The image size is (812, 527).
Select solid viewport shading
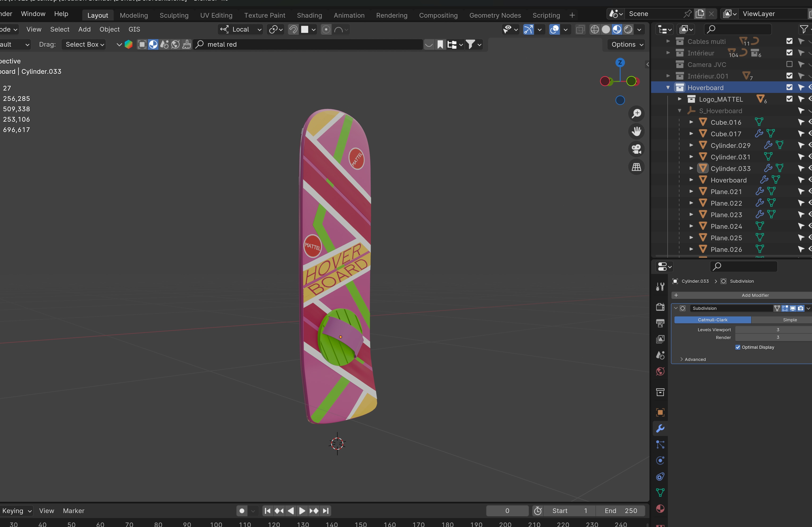(606, 29)
